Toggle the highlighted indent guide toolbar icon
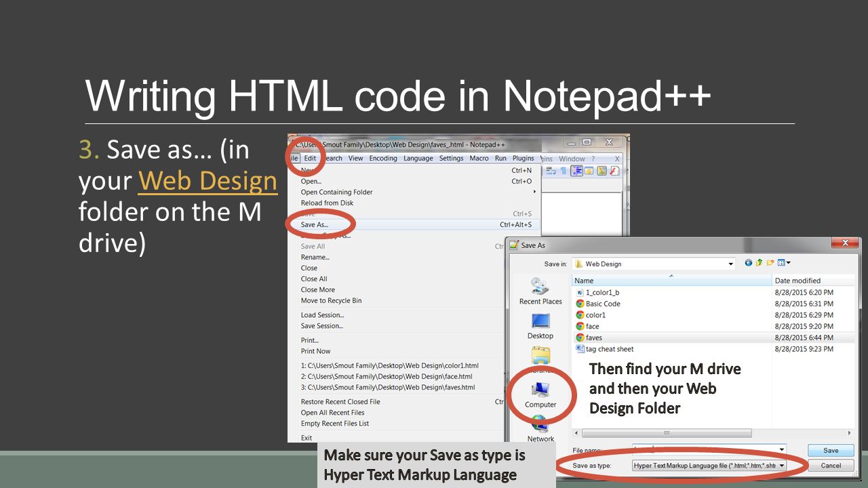 576,171
